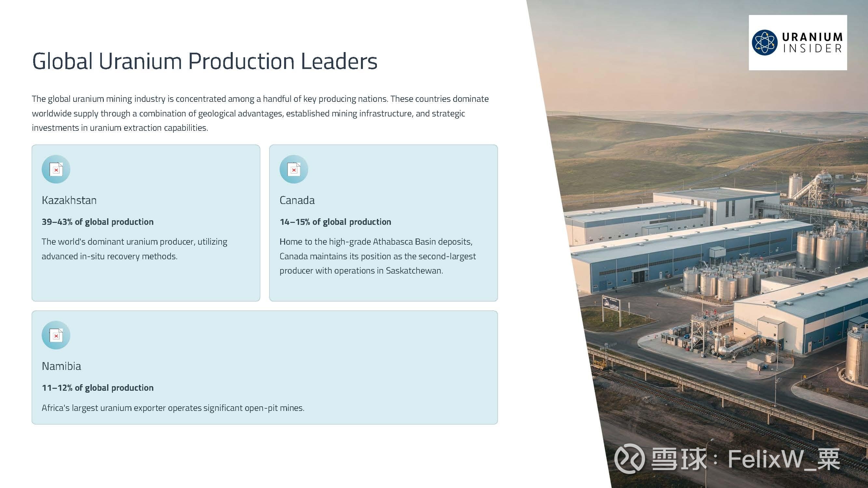Click the Namibia card heading
Screen dimensions: 868x488
coord(61,366)
